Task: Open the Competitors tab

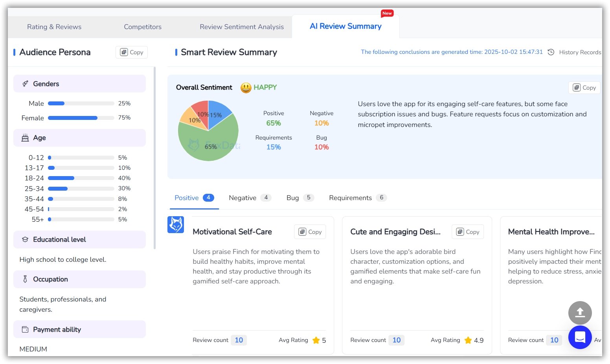Action: point(143,27)
